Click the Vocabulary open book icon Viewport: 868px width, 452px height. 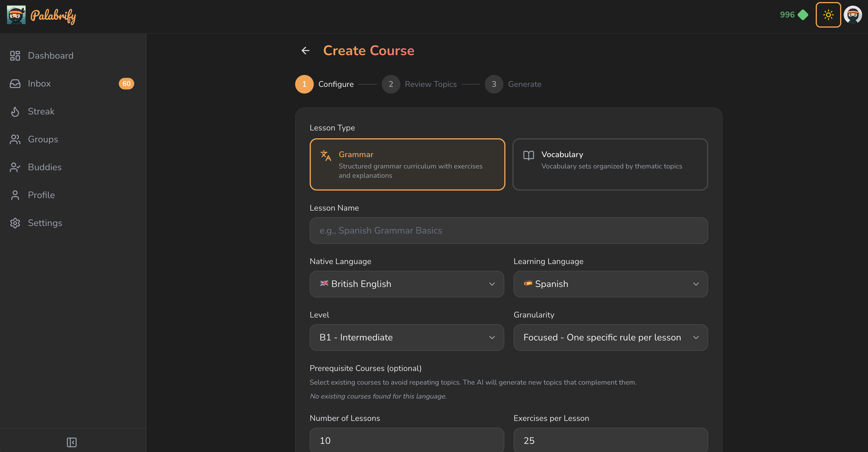pos(529,155)
